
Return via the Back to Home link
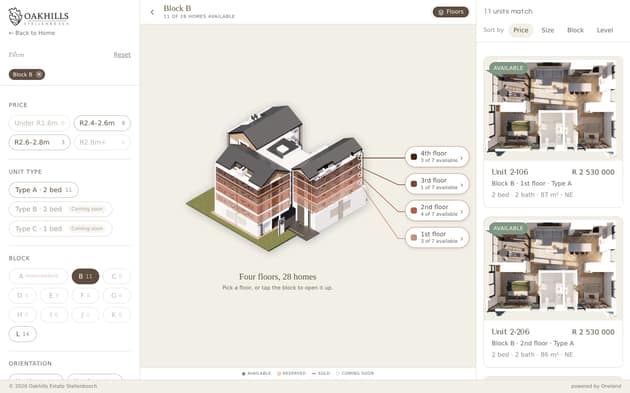pos(32,33)
